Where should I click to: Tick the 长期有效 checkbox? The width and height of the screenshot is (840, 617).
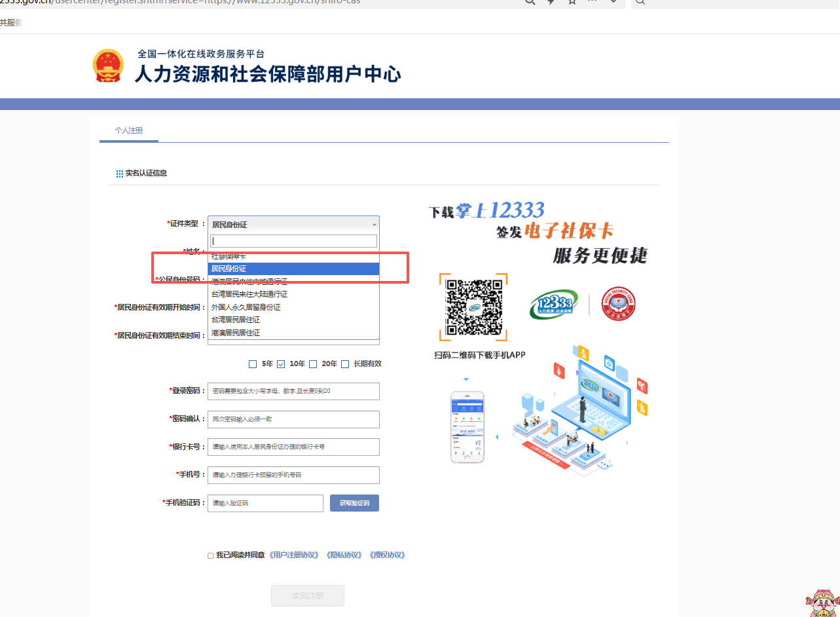[x=345, y=364]
